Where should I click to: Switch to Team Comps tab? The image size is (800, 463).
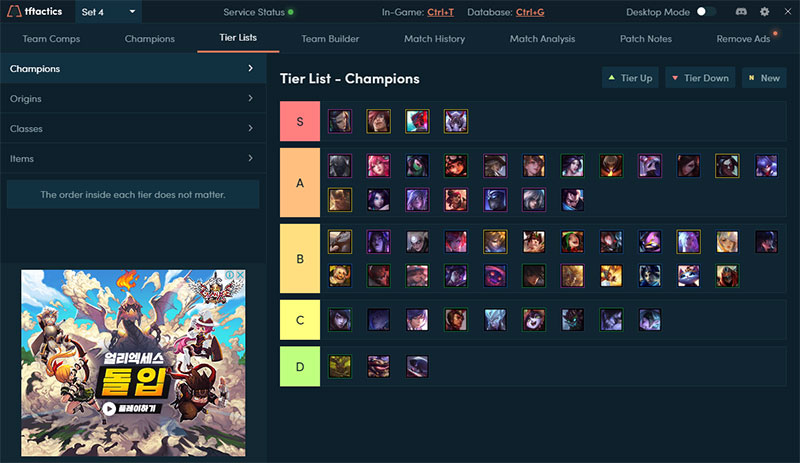(x=51, y=39)
